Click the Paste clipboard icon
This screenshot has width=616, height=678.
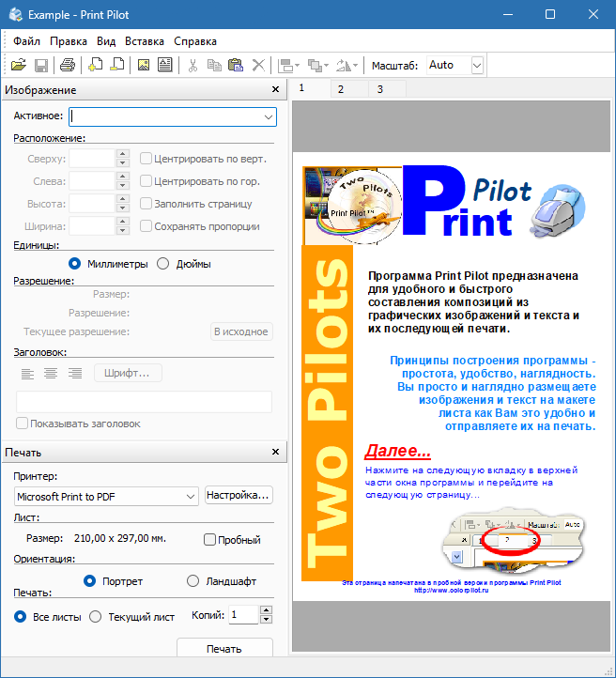236,66
